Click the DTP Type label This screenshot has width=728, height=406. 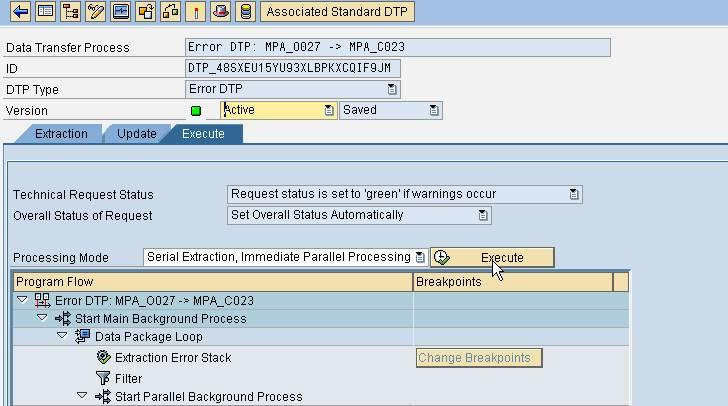tap(32, 90)
